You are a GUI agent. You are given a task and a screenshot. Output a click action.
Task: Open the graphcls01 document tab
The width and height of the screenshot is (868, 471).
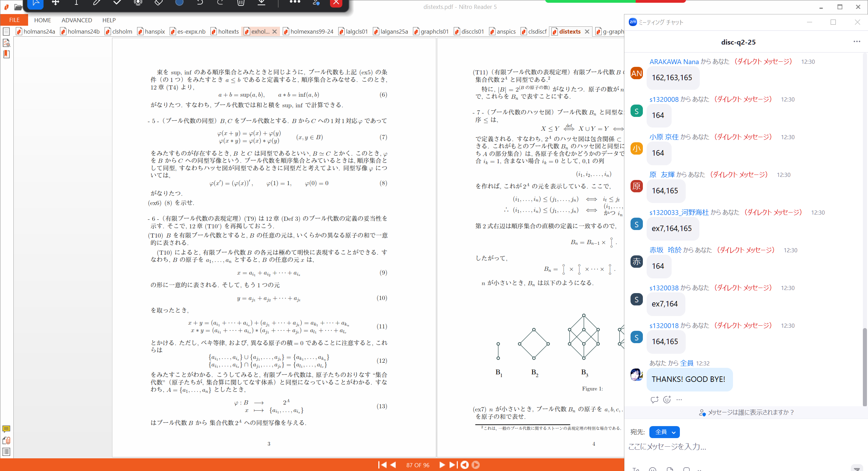431,32
